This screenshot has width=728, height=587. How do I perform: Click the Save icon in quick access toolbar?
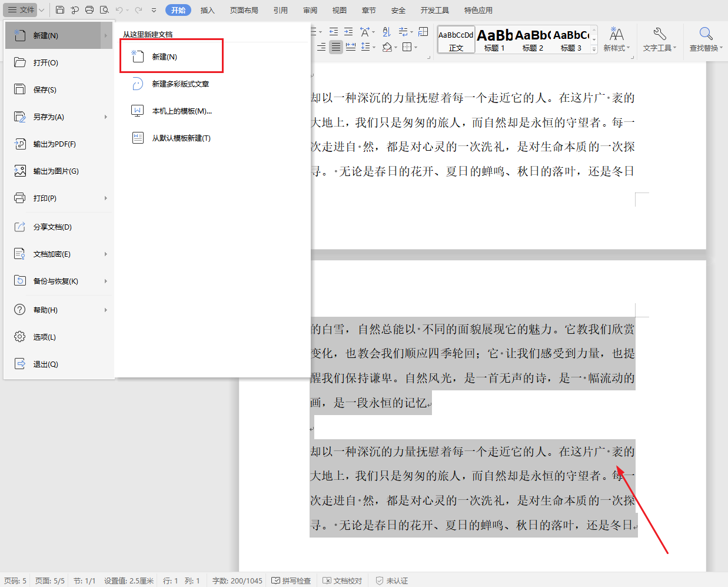coord(60,9)
